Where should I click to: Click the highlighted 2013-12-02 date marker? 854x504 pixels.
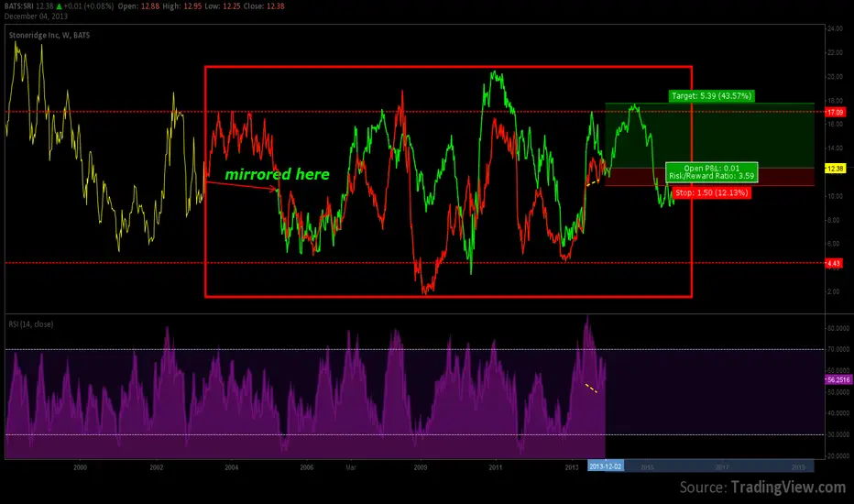605,466
